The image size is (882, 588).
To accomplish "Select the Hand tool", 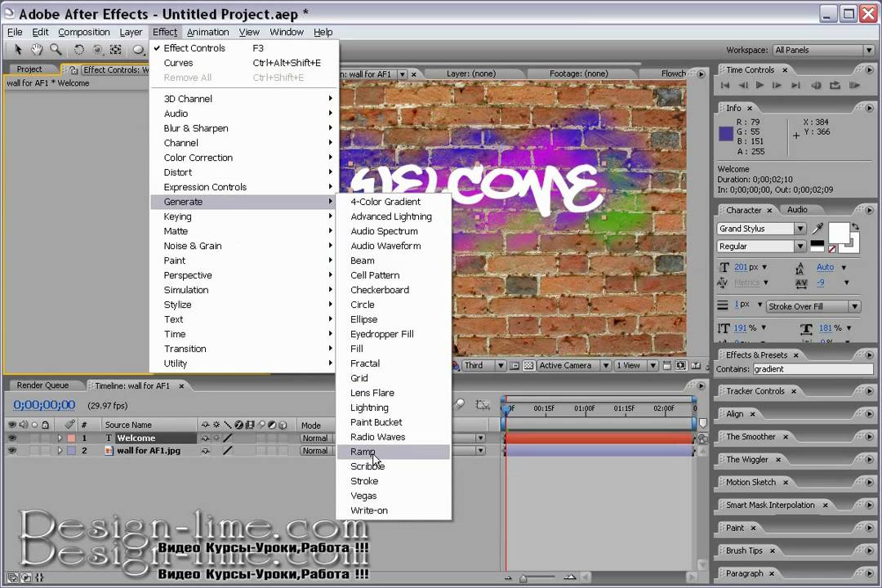I will pyautogui.click(x=37, y=50).
